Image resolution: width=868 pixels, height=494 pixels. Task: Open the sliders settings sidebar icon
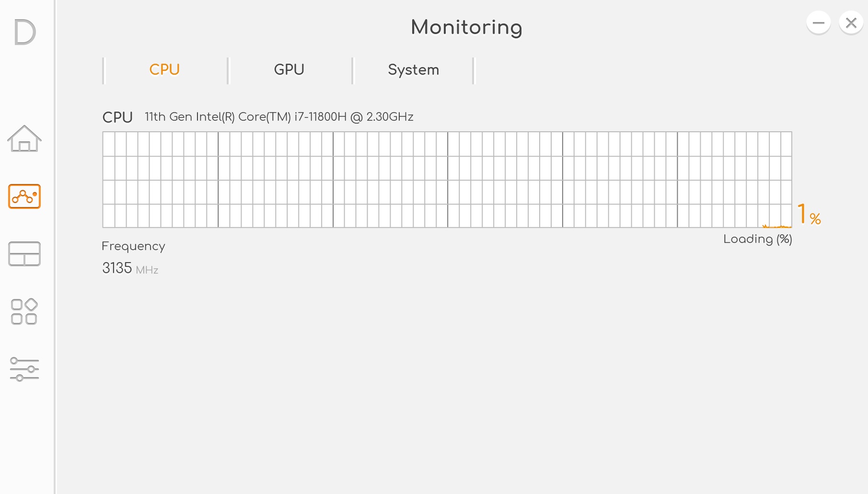click(24, 369)
